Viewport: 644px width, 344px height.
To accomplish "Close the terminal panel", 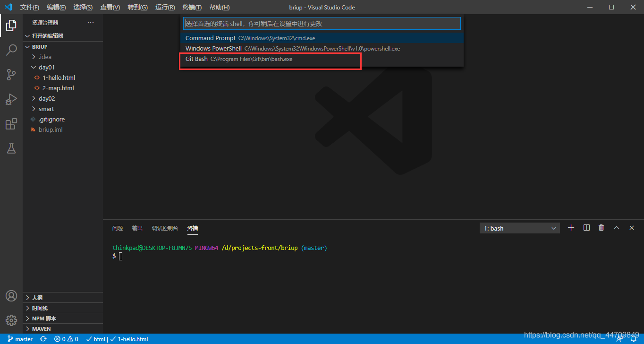I will click(x=632, y=228).
